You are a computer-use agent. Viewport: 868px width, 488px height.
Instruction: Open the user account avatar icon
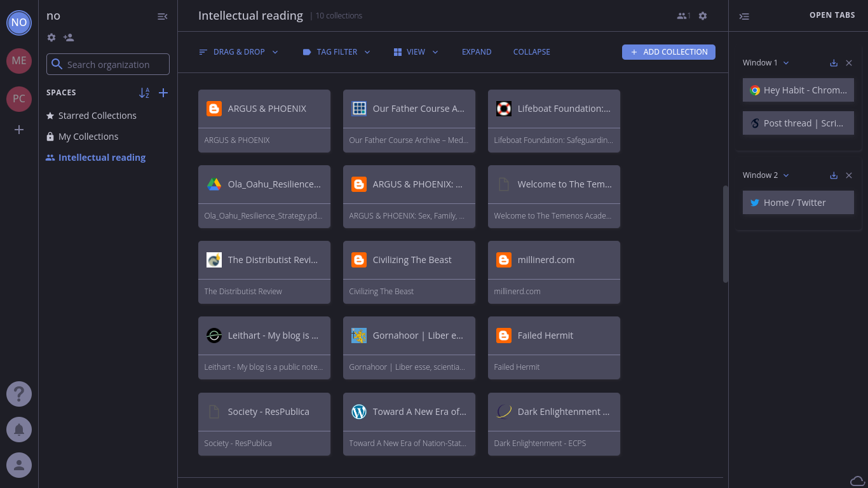coord(19,465)
